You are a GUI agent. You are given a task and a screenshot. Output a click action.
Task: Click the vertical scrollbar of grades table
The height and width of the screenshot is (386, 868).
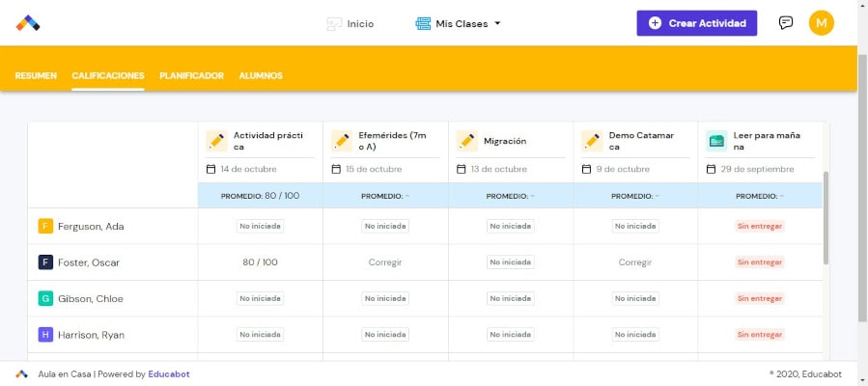(825, 222)
